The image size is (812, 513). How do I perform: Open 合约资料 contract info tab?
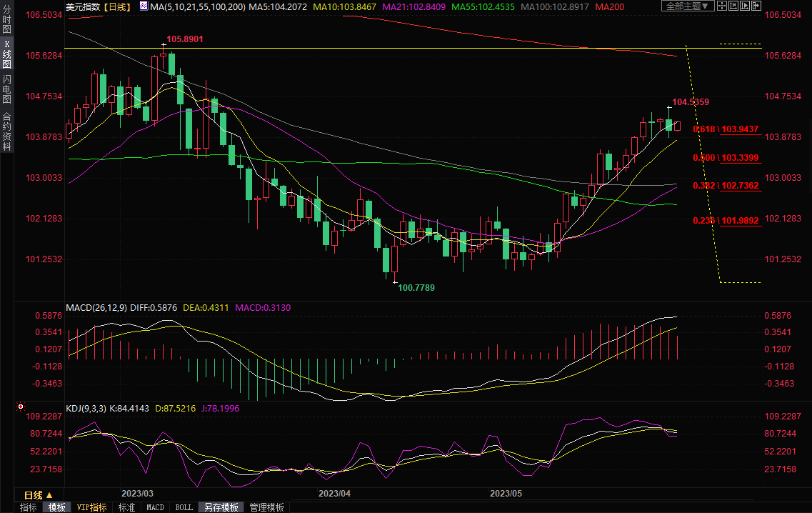(x=6, y=131)
